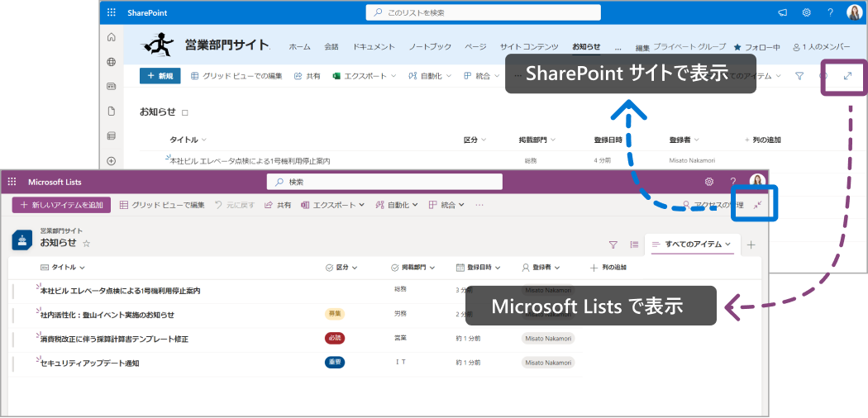Click the create plus icon in SharePoint rail
The image size is (868, 418).
click(112, 161)
